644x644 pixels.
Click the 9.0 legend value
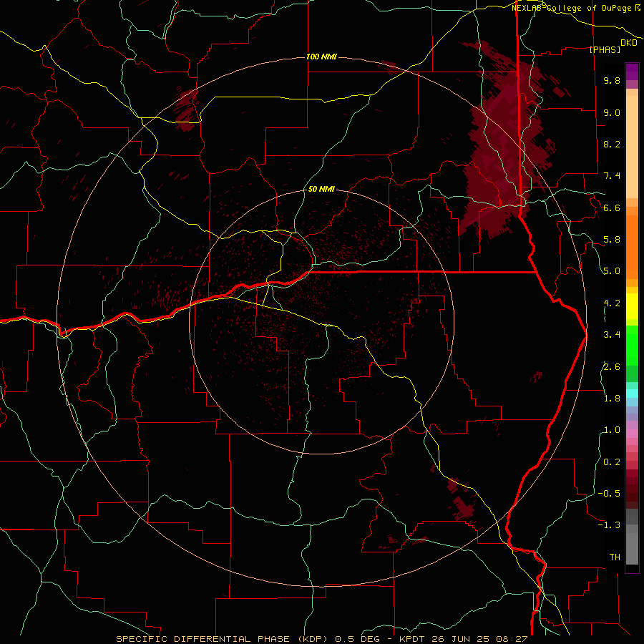[x=612, y=112]
